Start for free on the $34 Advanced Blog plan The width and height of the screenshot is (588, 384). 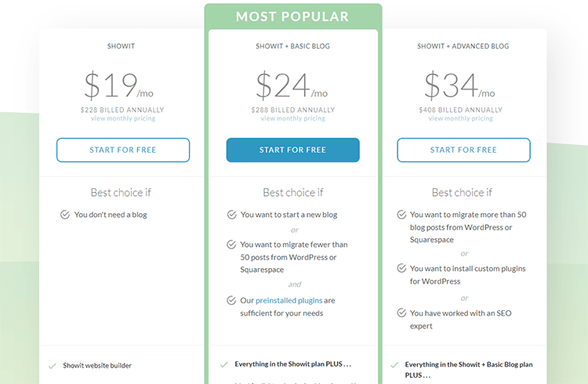[463, 150]
